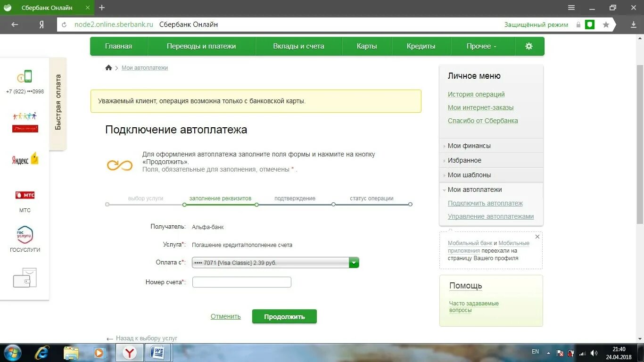Switch to Word taskbar icon
644x362 pixels.
click(x=158, y=353)
